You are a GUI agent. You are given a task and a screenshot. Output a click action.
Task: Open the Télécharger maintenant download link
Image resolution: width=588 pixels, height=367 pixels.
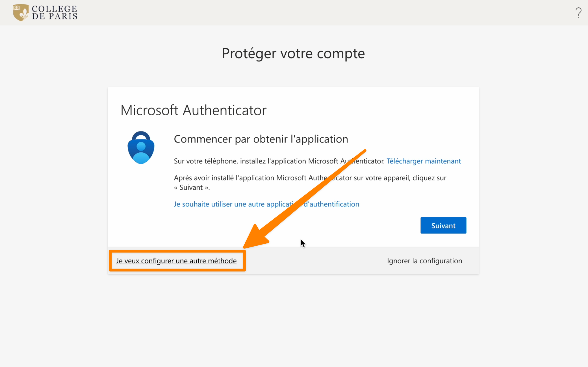point(424,161)
